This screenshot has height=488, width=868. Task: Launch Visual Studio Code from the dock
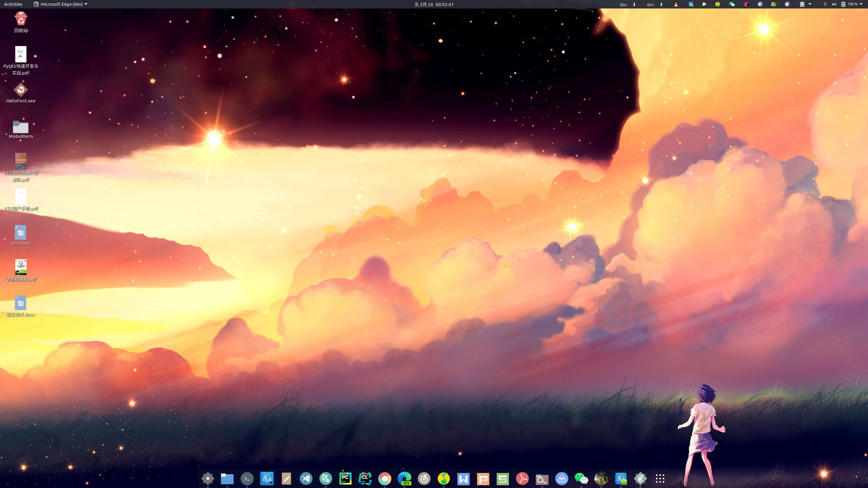pyautogui.click(x=306, y=479)
